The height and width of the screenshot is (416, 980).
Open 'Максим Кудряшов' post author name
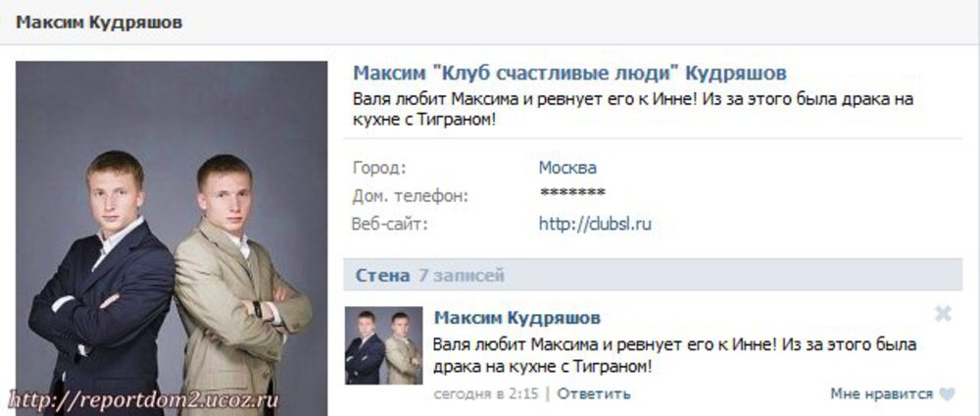(x=516, y=318)
